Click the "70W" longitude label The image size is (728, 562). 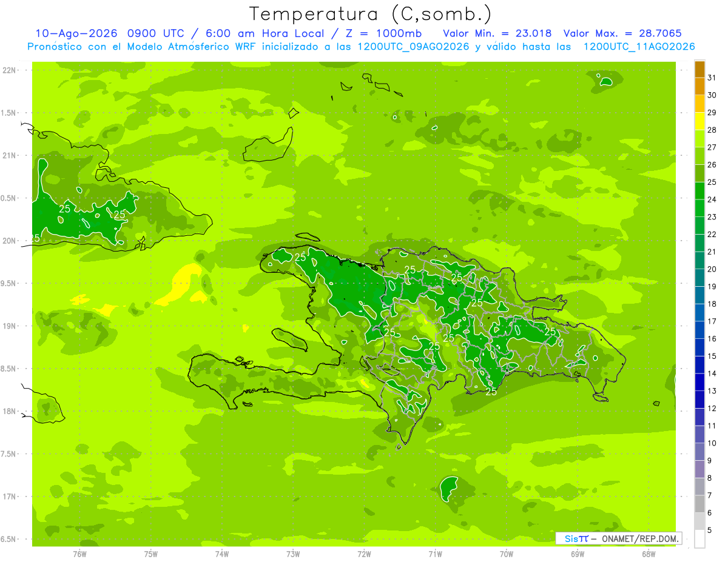[x=507, y=554]
